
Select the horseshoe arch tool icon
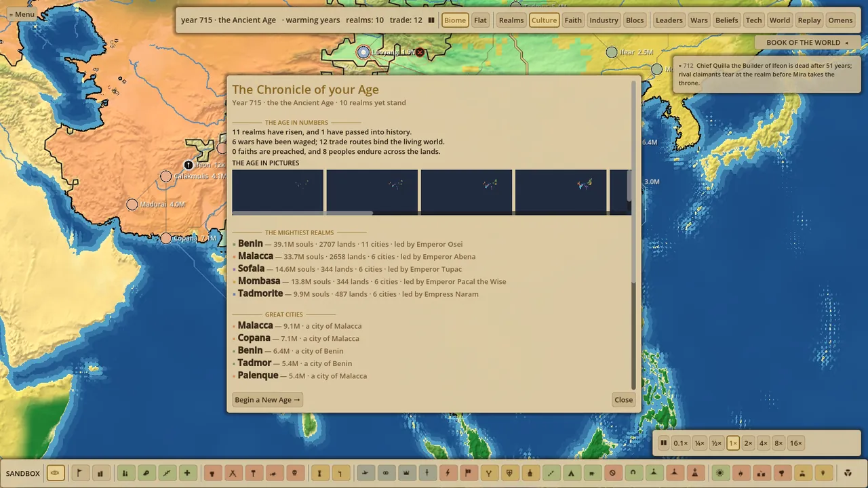pyautogui.click(x=633, y=473)
